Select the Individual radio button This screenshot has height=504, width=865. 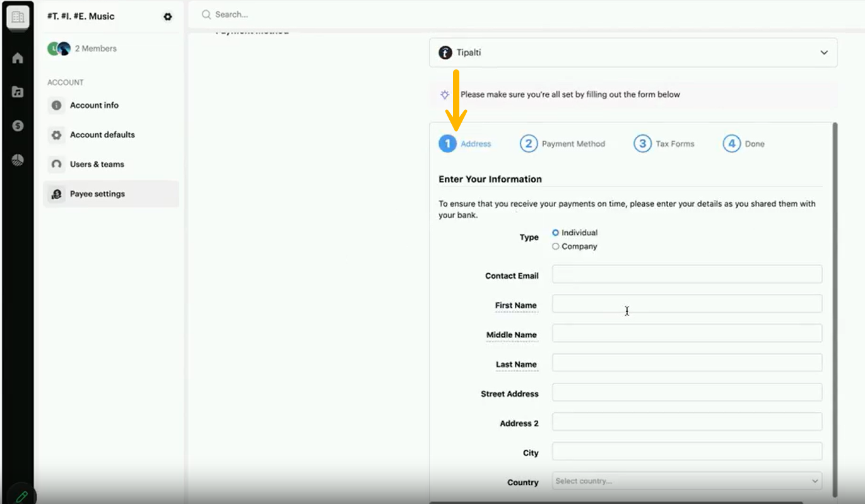tap(556, 233)
